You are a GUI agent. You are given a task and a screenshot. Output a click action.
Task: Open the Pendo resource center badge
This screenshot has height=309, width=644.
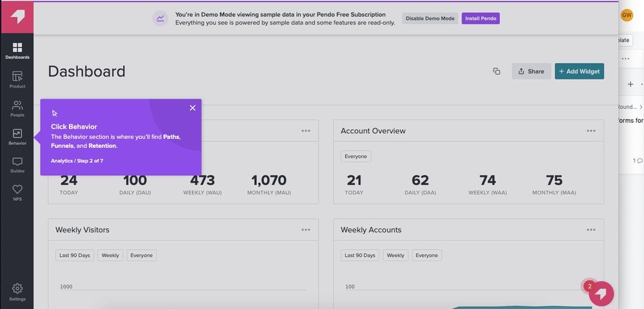[601, 294]
